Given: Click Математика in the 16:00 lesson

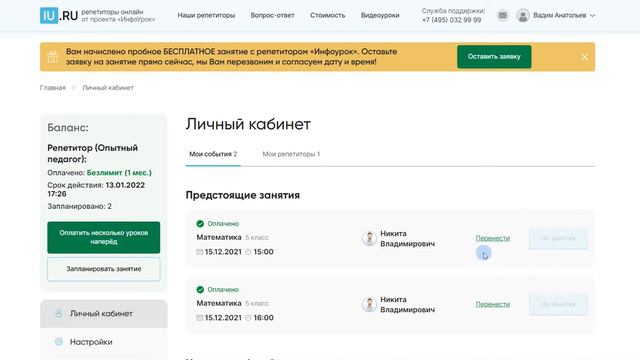Looking at the screenshot, I should tap(219, 304).
